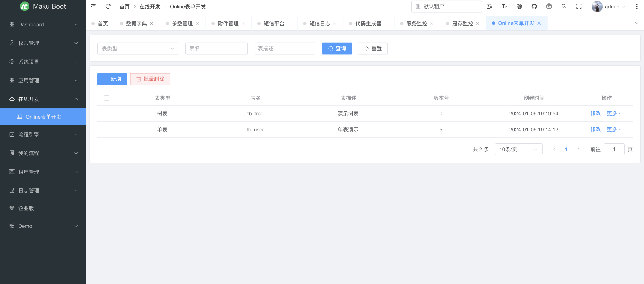The image size is (644, 284).
Task: Click the refresh icon in the header
Action: click(108, 7)
